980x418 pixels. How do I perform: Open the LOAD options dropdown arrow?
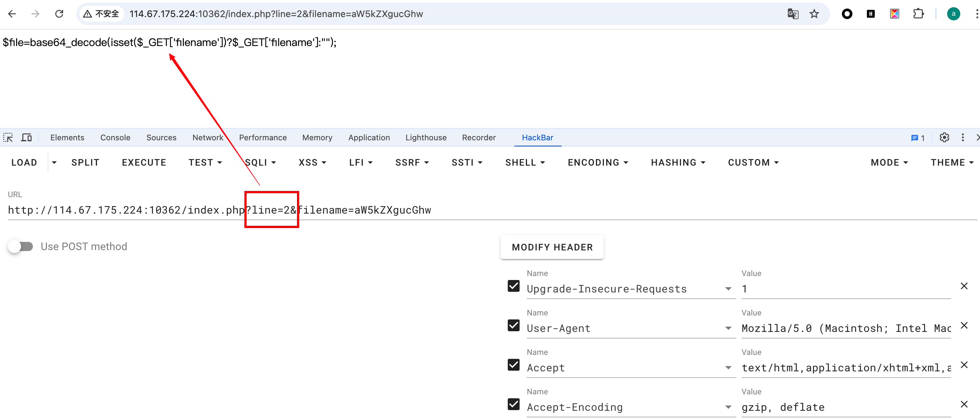(54, 162)
